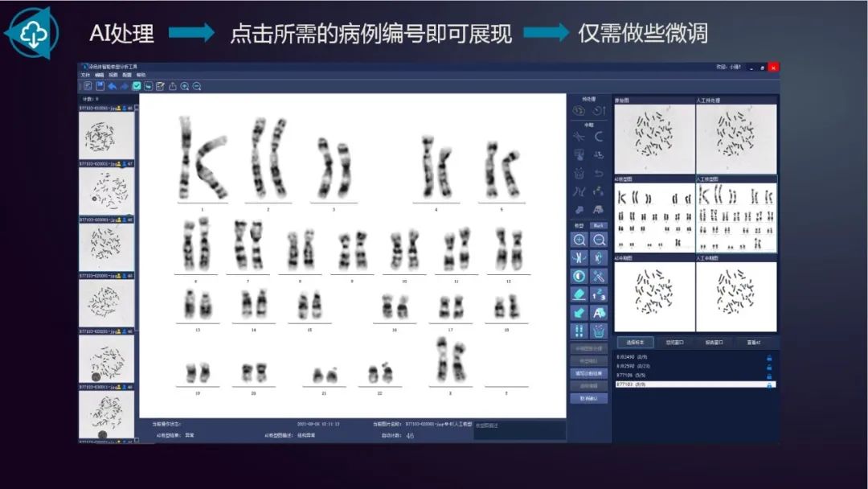This screenshot has width=868, height=489.
Task: Click the zoom out magnifier in top toolbar
Action: click(x=197, y=86)
